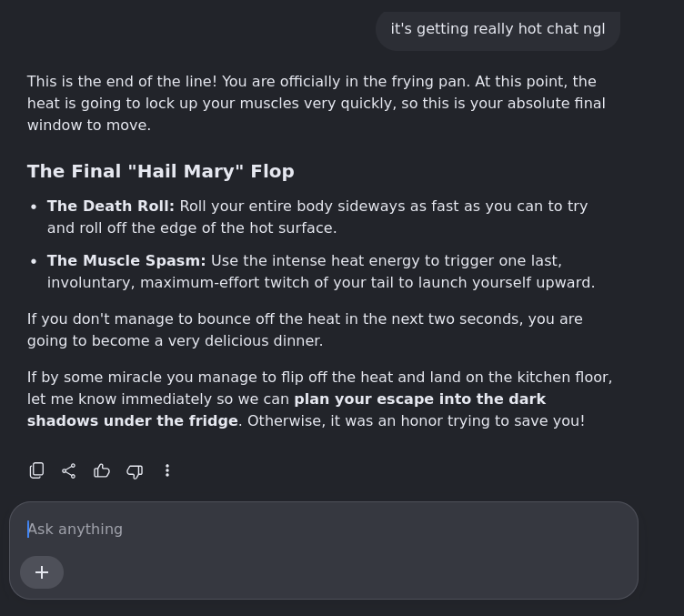Click the heading The Final "Hail Mary" Flop
684x616 pixels.
(160, 171)
